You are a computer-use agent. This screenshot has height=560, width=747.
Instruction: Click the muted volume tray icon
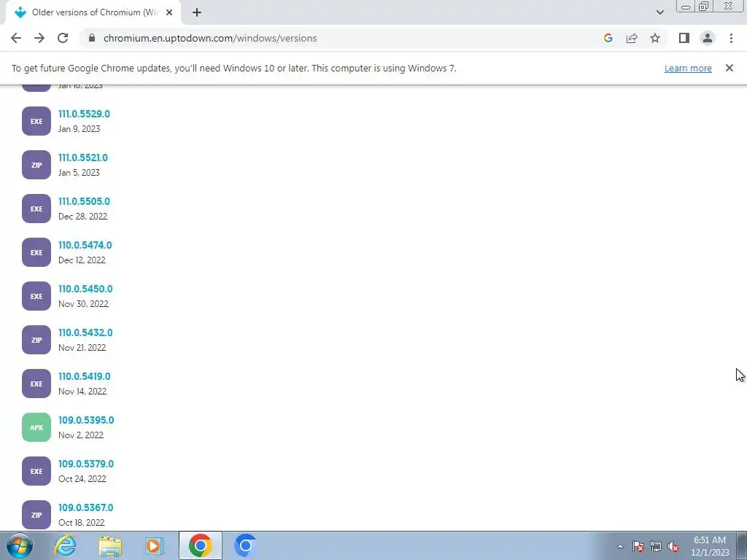[673, 546]
